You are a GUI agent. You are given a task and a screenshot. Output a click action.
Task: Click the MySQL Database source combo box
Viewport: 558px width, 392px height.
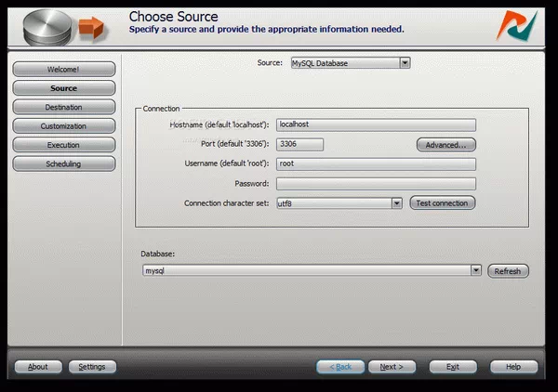tap(351, 63)
